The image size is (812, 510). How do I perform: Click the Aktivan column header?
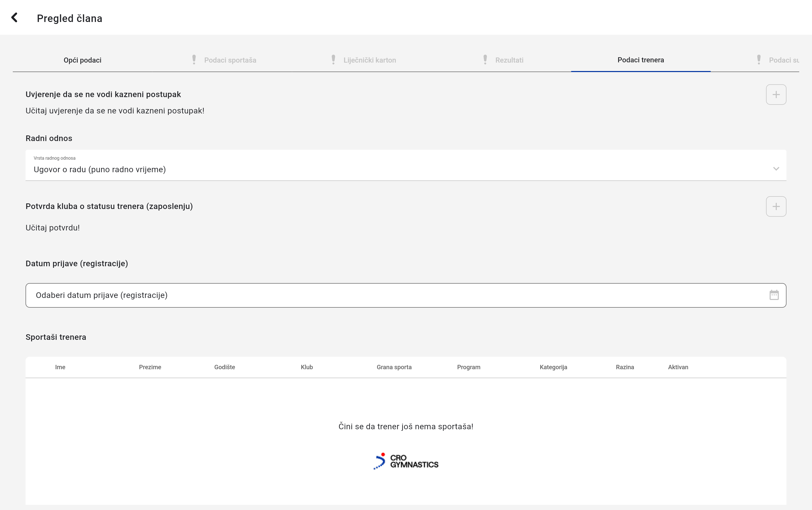coord(678,367)
